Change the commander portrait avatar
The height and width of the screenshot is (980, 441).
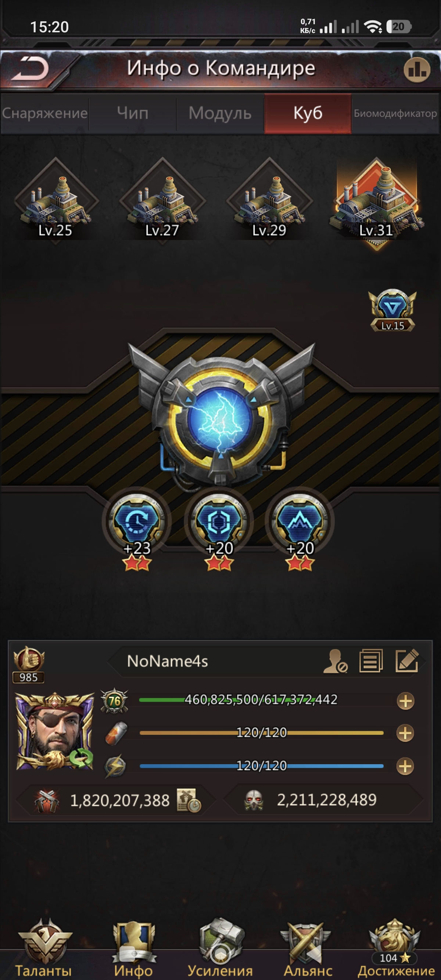click(55, 731)
